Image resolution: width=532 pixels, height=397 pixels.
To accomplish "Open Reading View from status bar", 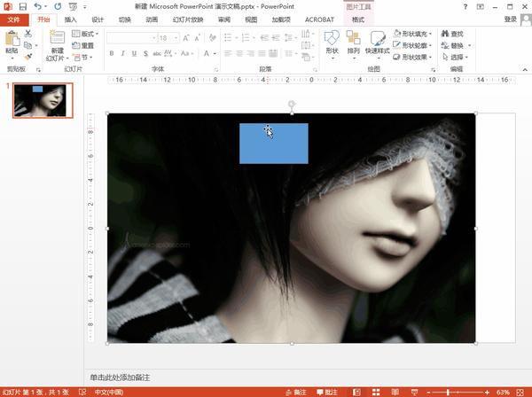I will pos(395,393).
